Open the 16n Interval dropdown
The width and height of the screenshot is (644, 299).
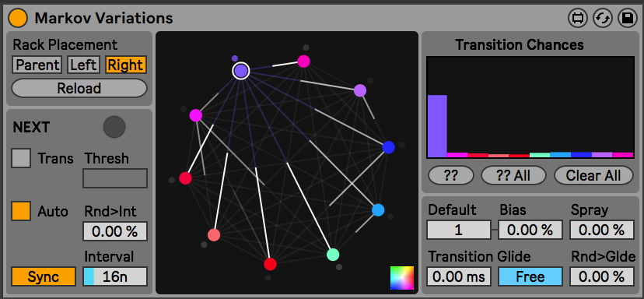point(115,276)
